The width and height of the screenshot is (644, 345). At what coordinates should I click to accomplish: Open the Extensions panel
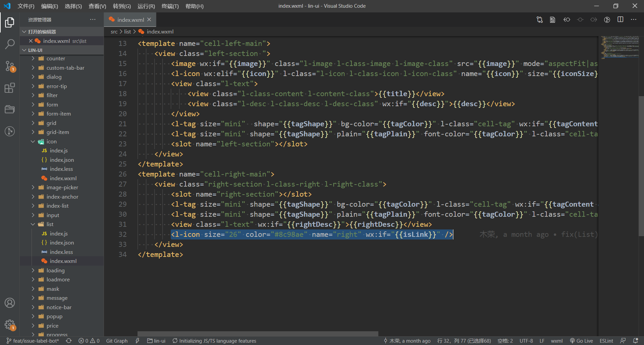pos(10,87)
